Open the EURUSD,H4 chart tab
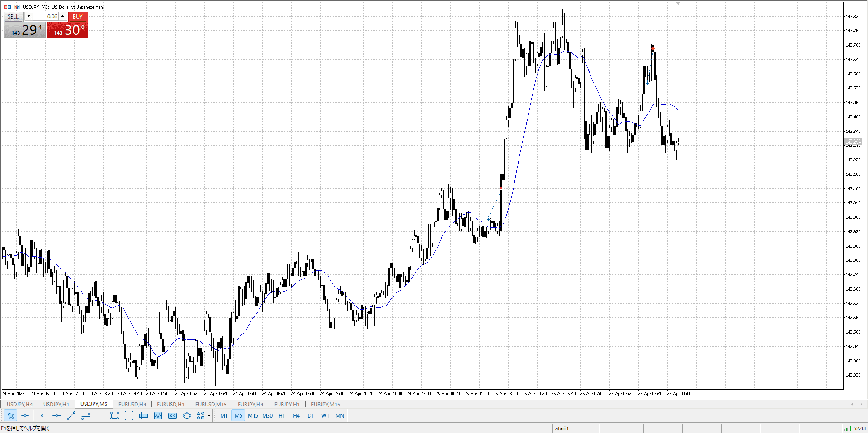The height and width of the screenshot is (433, 868). [132, 404]
